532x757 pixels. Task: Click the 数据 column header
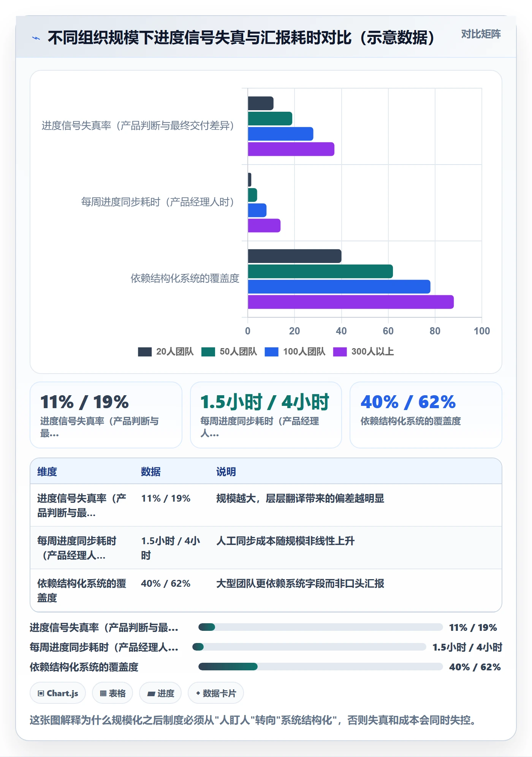point(151,472)
